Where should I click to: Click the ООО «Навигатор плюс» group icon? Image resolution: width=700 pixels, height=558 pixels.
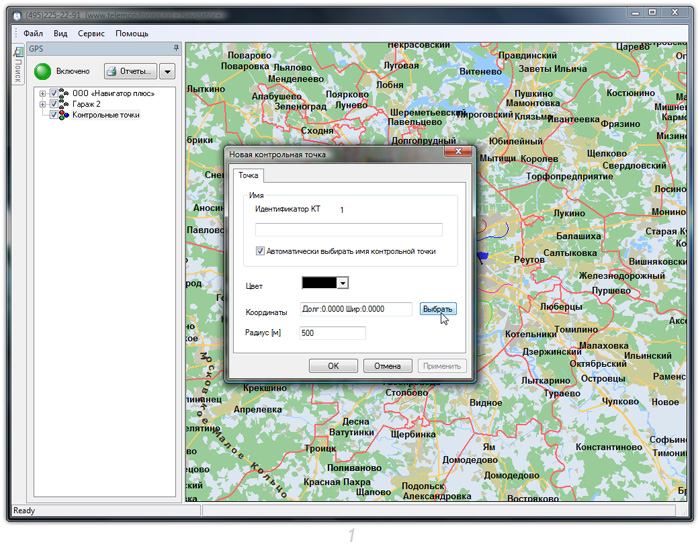pyautogui.click(x=64, y=94)
